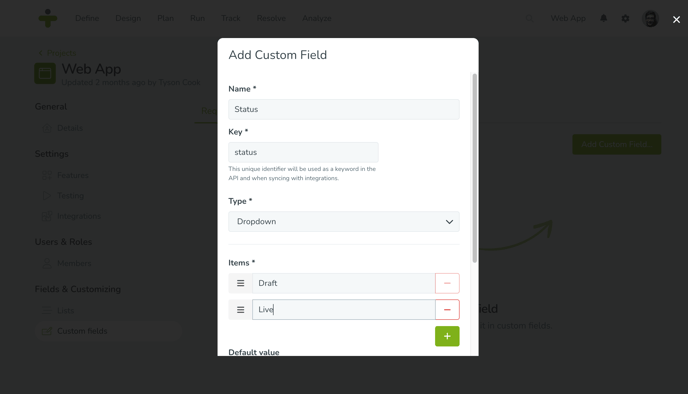Remove the Draft item with minus button
Viewport: 688px width, 394px height.
(x=447, y=283)
